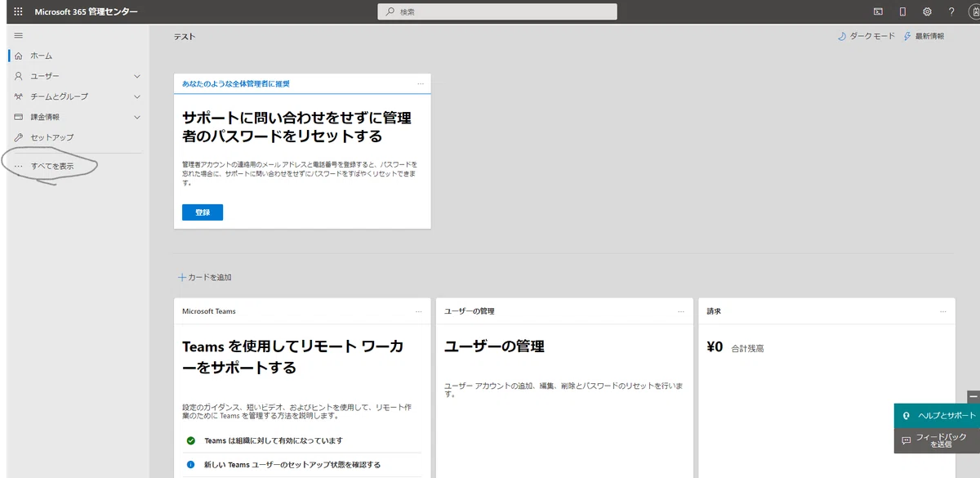Open Cloud Shell terminal icon in header

point(878,11)
